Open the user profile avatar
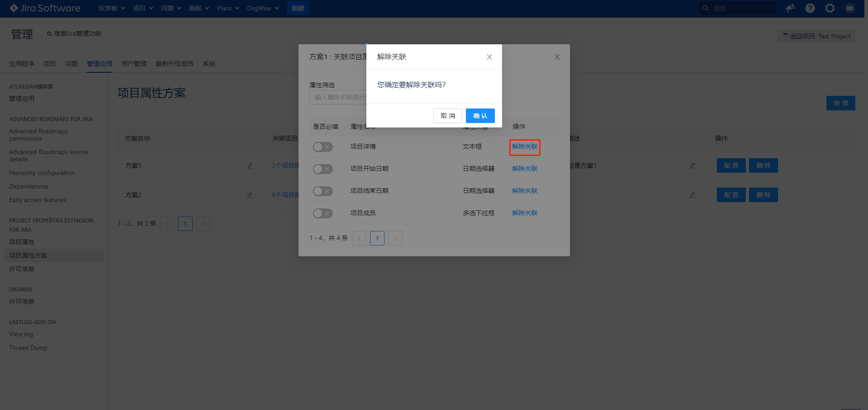868x410 pixels. 850,8
